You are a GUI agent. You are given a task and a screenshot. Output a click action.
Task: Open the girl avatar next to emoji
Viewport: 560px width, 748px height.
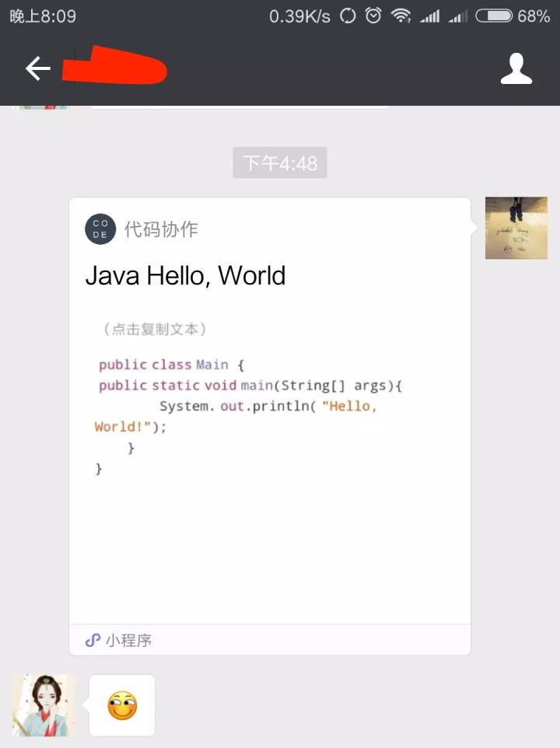click(x=44, y=705)
